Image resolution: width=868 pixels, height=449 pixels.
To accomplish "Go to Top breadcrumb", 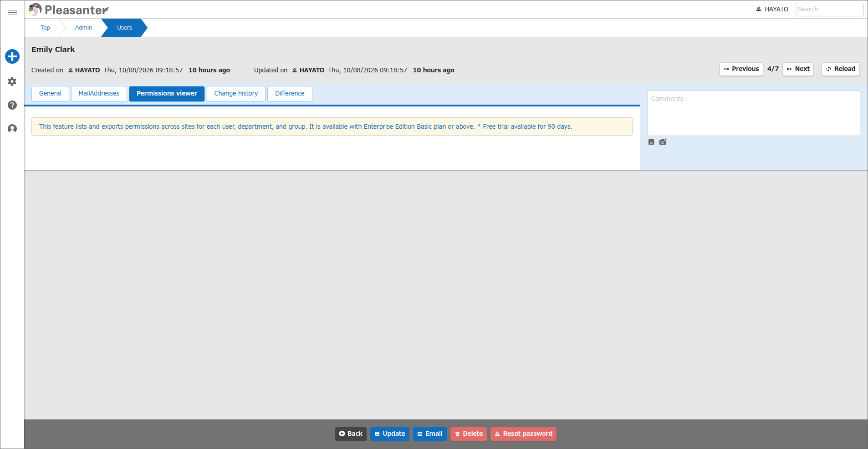I will point(45,28).
